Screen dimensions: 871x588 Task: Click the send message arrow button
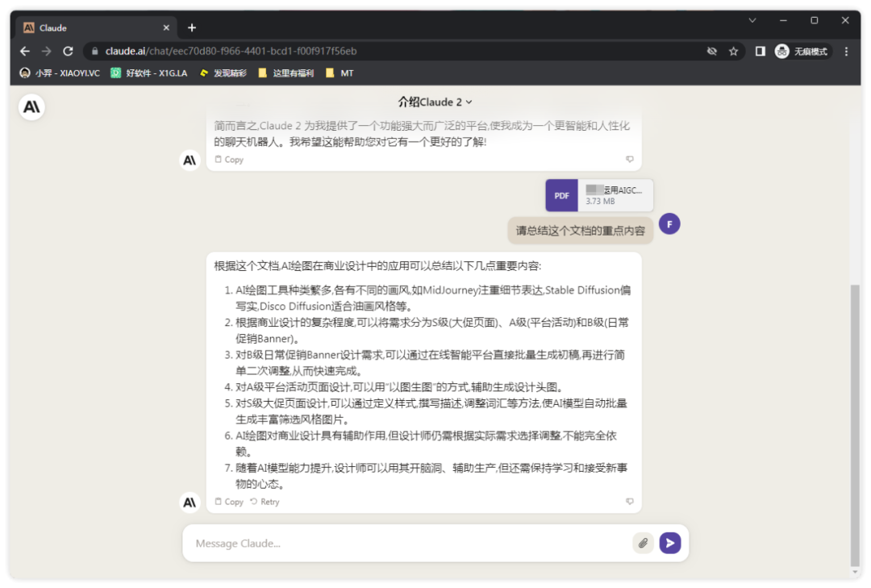pyautogui.click(x=669, y=543)
